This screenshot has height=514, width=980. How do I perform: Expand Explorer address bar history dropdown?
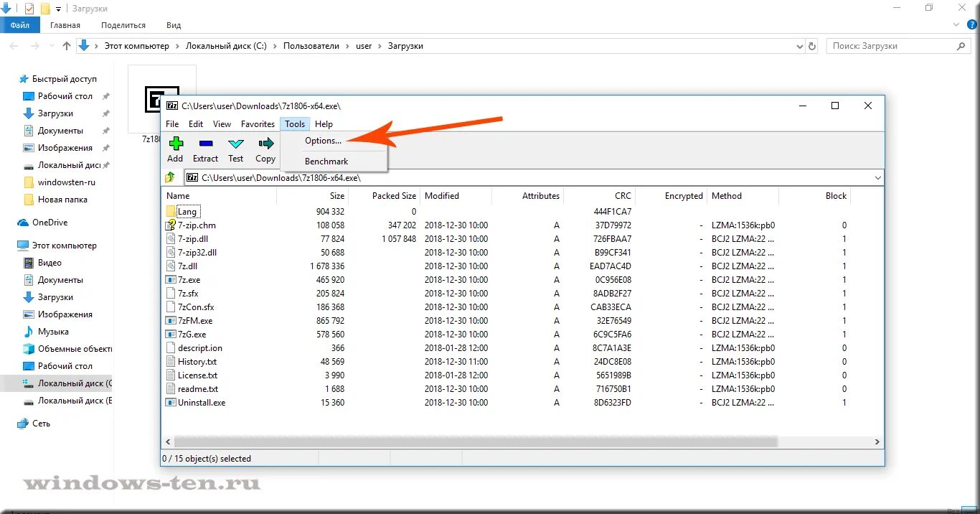click(x=800, y=46)
